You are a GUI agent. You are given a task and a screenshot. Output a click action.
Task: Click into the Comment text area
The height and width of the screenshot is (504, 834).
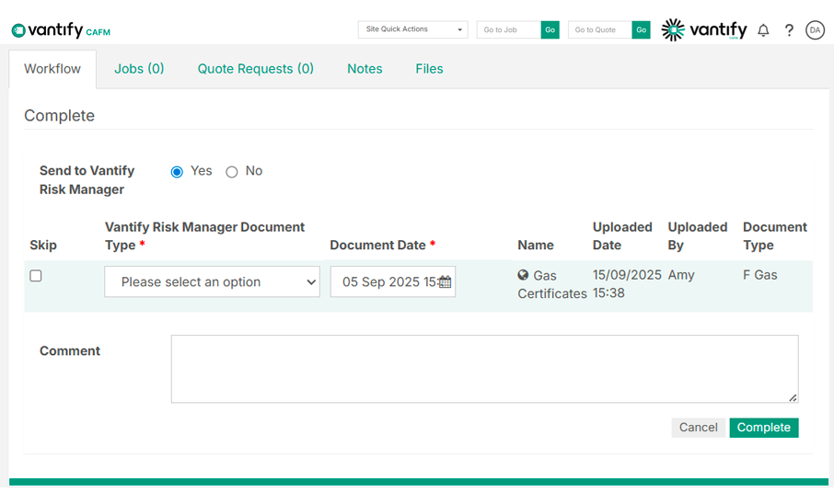coord(484,369)
